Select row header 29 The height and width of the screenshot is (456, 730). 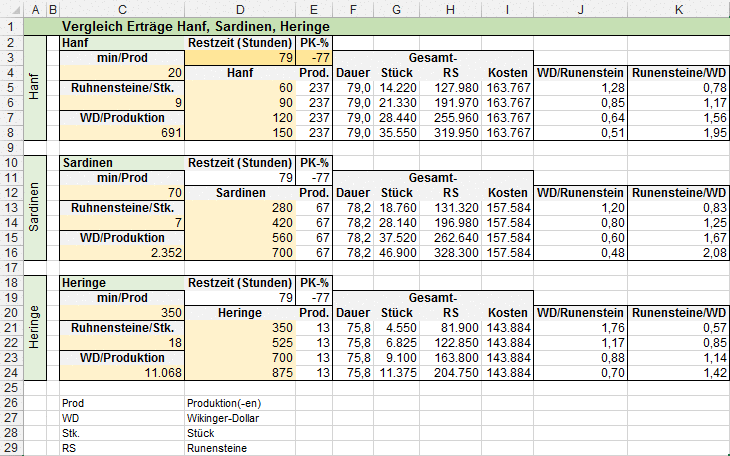9,448
